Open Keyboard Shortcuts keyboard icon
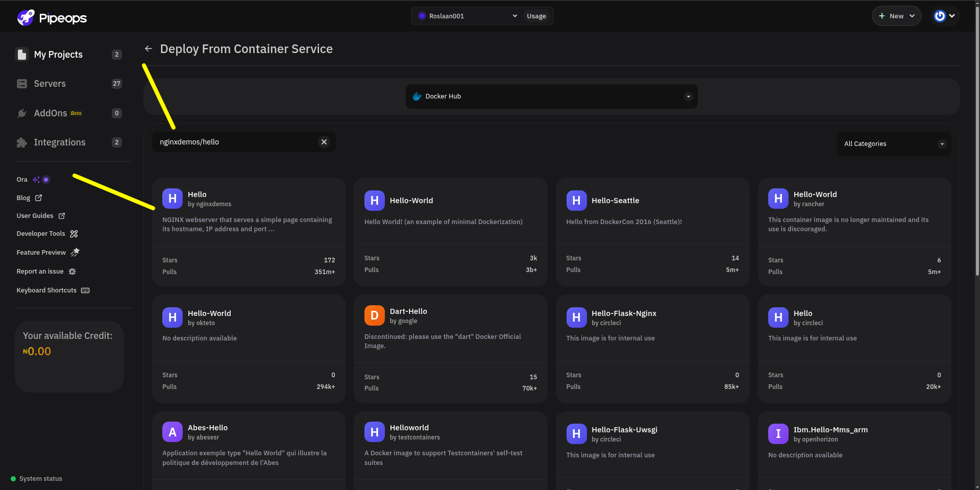The image size is (980, 490). 85,290
